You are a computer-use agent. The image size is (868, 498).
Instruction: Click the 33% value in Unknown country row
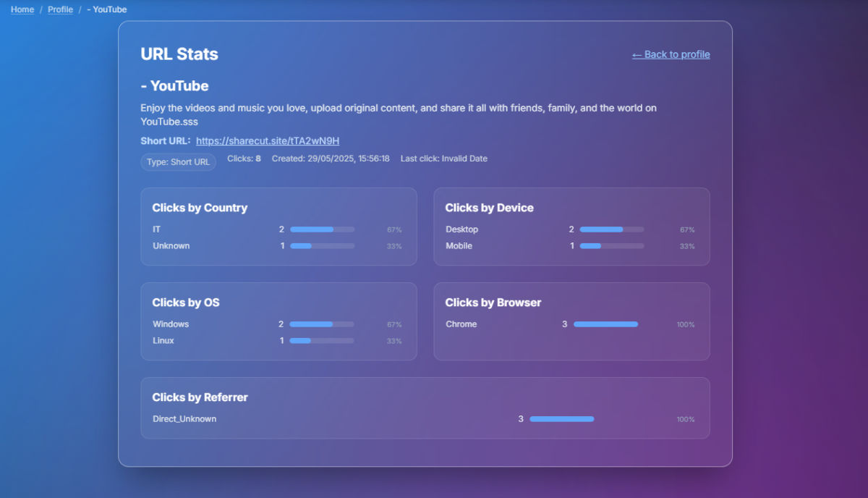tap(394, 247)
